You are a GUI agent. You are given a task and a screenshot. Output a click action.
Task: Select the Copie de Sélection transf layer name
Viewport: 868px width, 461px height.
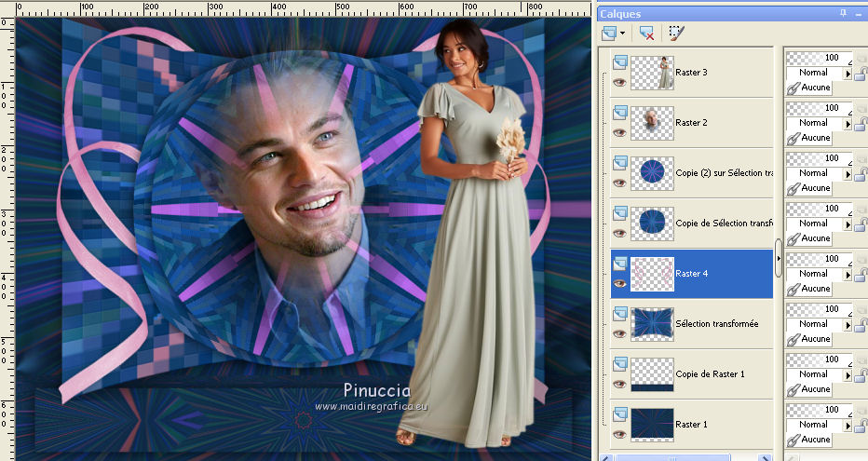pyautogui.click(x=724, y=224)
